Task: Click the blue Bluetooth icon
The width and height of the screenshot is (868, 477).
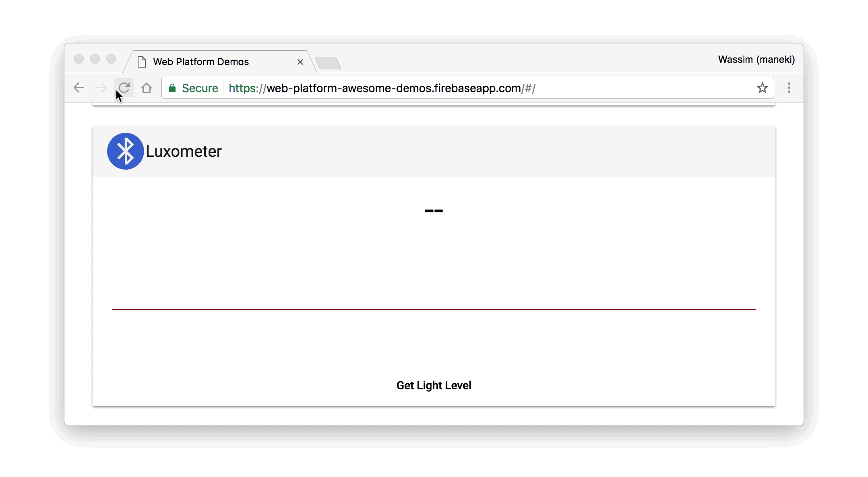Action: click(x=125, y=151)
